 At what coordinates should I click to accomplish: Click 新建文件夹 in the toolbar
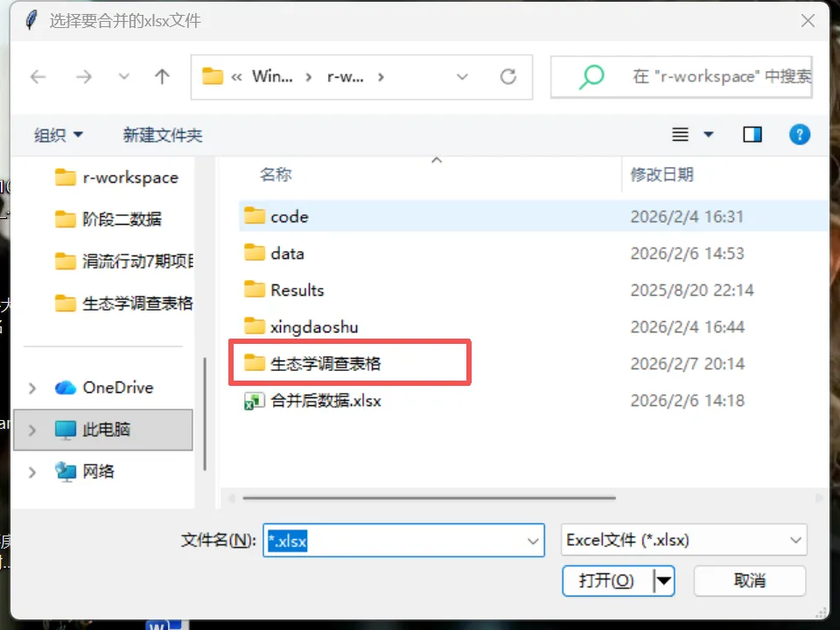pyautogui.click(x=163, y=135)
